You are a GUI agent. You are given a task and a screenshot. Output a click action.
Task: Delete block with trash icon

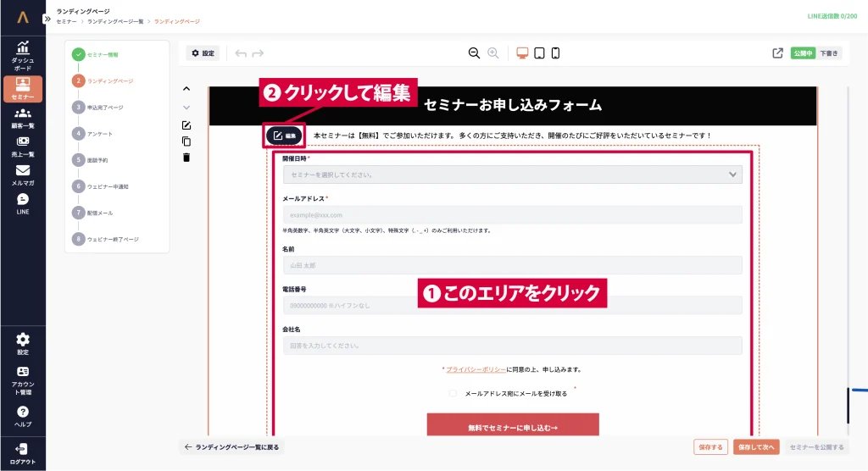click(x=186, y=157)
